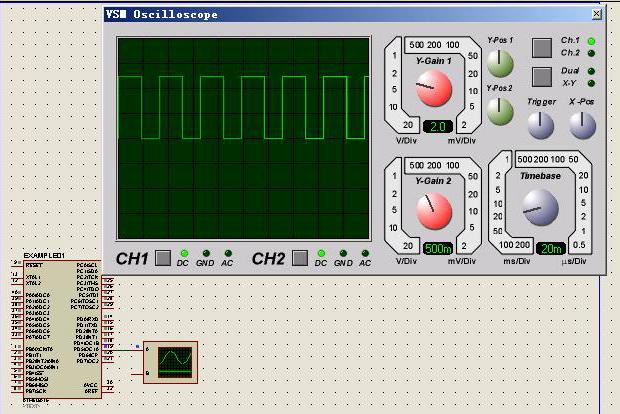The image size is (620, 414).
Task: Toggle the Dual/X-Y mode button
Action: pos(541,77)
